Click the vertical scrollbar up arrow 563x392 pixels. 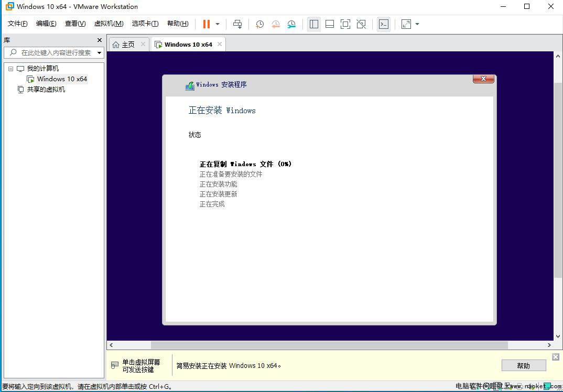[558, 57]
